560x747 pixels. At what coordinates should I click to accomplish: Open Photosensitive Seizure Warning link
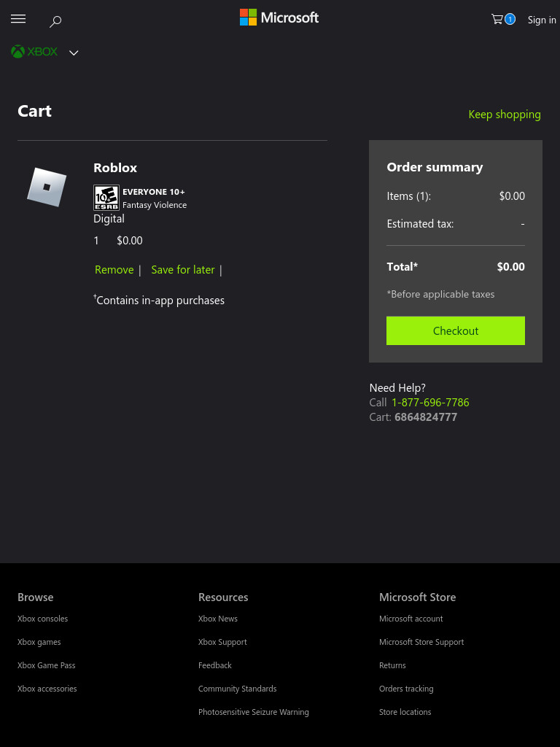pyautogui.click(x=253, y=712)
